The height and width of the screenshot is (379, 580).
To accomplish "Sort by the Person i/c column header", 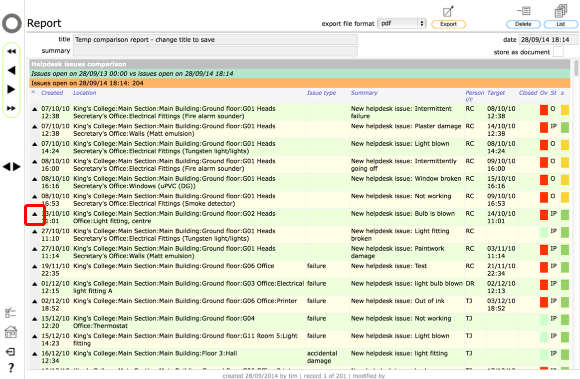I will point(474,96).
